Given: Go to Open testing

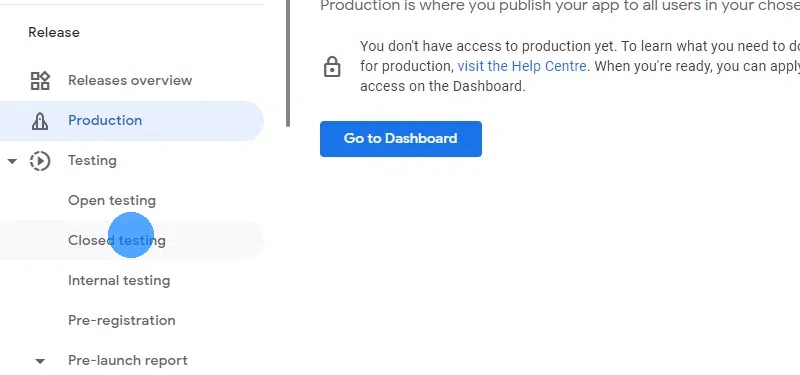Looking at the screenshot, I should [112, 201].
